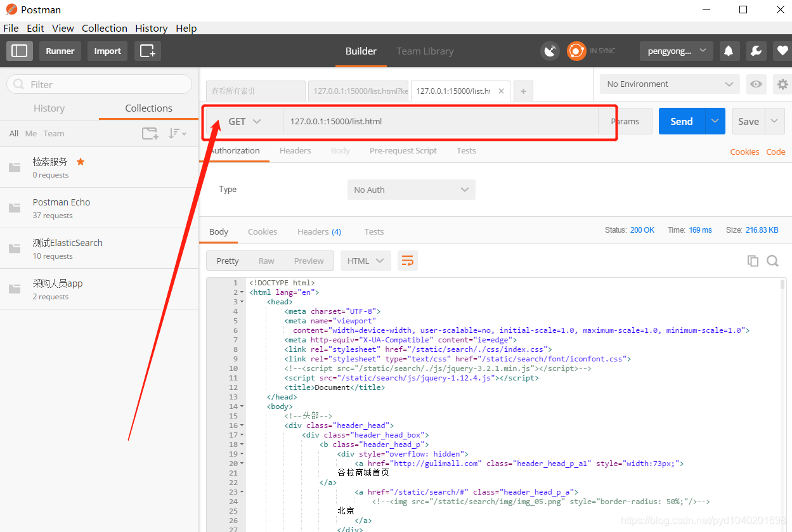
Task: Click folder icon of Postman Echo
Action: click(x=15, y=208)
